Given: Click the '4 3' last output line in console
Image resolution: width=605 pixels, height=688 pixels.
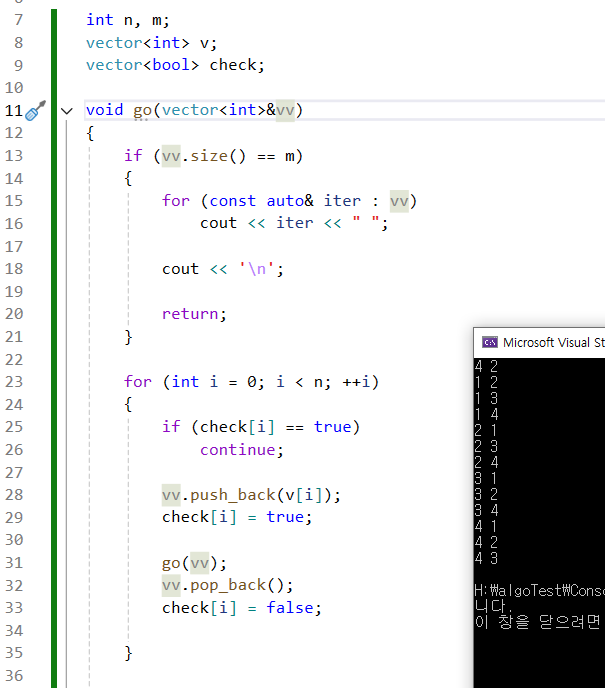Looking at the screenshot, I should point(486,558).
